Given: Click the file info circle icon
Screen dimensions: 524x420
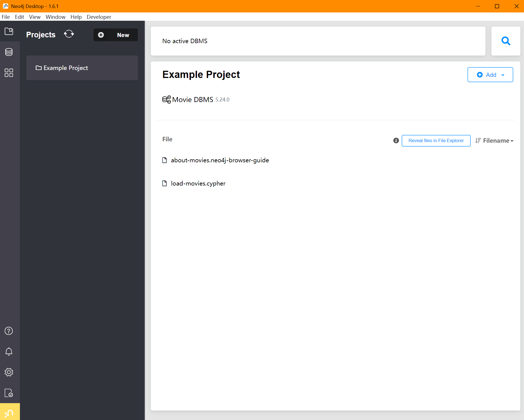Looking at the screenshot, I should [x=396, y=140].
